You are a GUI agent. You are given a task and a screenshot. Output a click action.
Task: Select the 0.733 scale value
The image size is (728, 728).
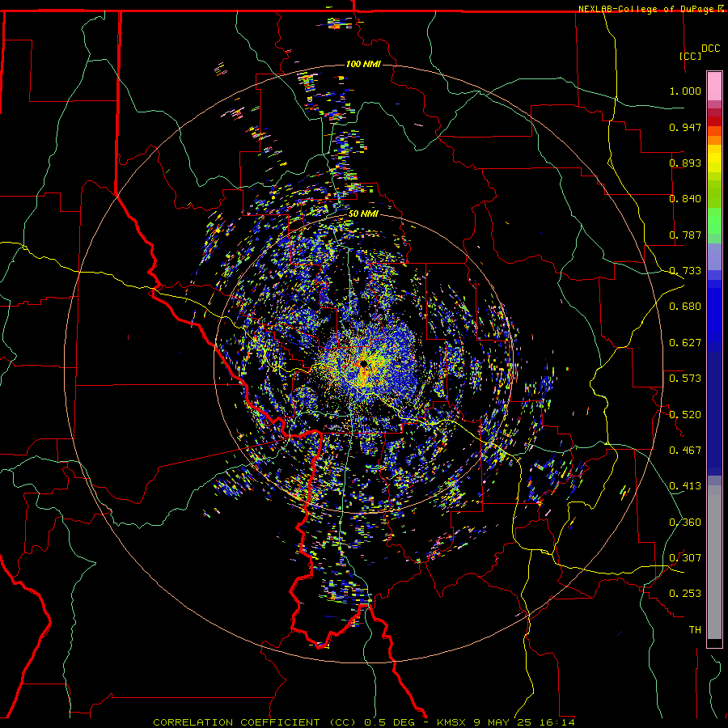click(685, 271)
